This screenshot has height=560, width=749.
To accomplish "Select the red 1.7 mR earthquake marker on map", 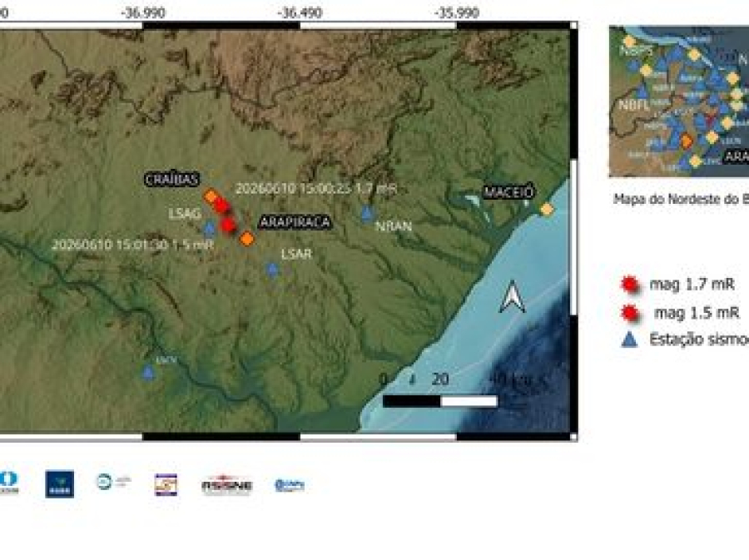I will click(221, 206).
